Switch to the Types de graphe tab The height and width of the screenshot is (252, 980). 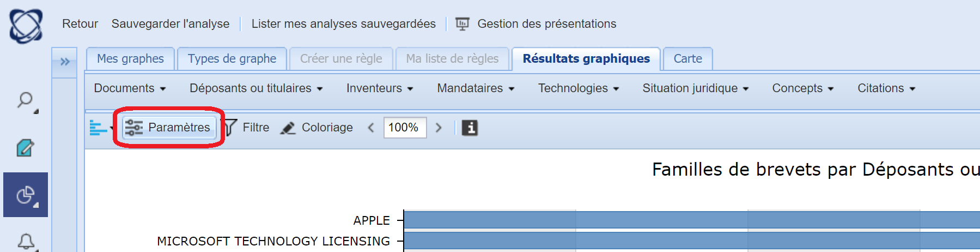tap(232, 59)
